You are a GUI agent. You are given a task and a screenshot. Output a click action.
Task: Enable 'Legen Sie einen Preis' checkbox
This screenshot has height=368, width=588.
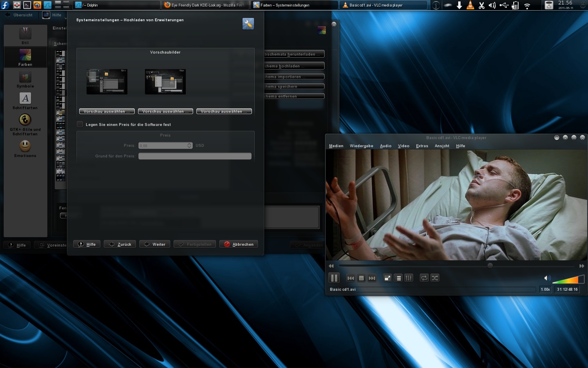[x=80, y=124]
